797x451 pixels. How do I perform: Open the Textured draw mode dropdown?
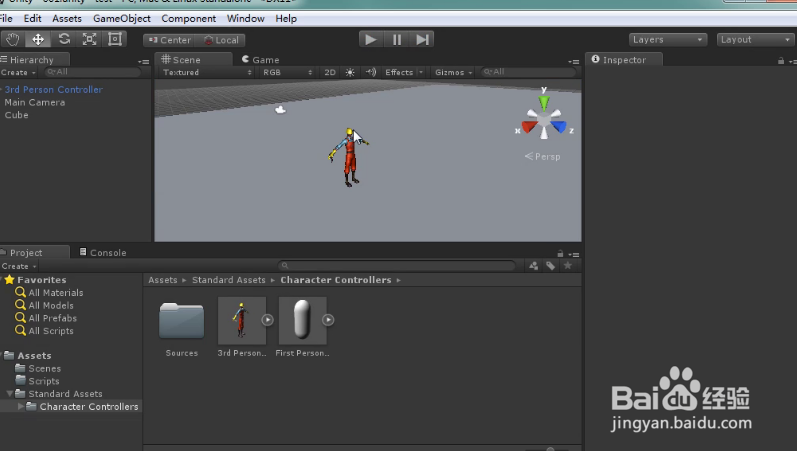(x=207, y=72)
